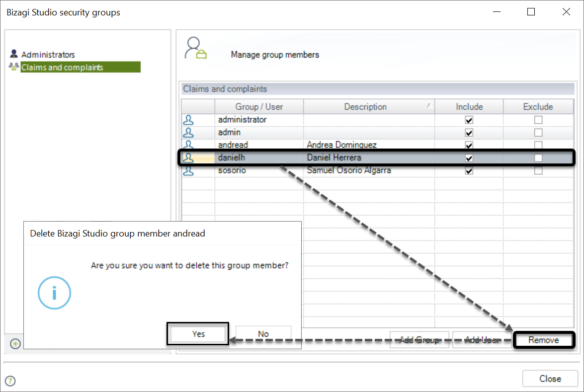Select the Administrators tree item

(48, 55)
